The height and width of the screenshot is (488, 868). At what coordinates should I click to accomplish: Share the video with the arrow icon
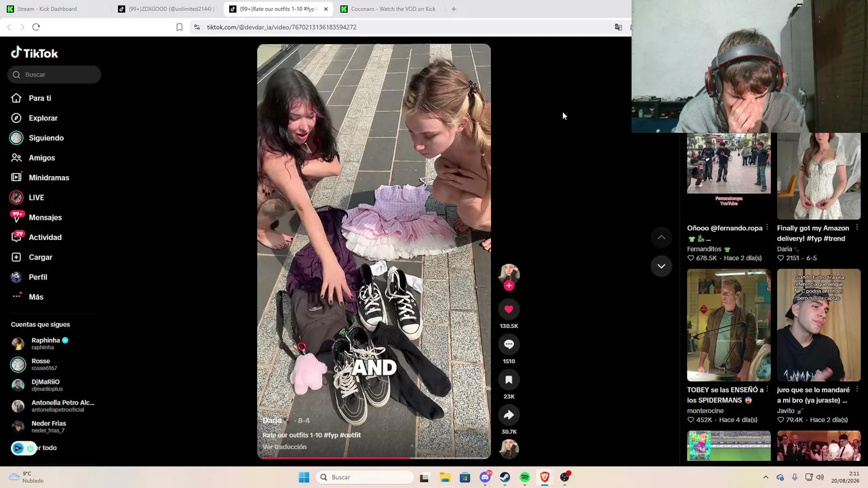click(x=509, y=415)
